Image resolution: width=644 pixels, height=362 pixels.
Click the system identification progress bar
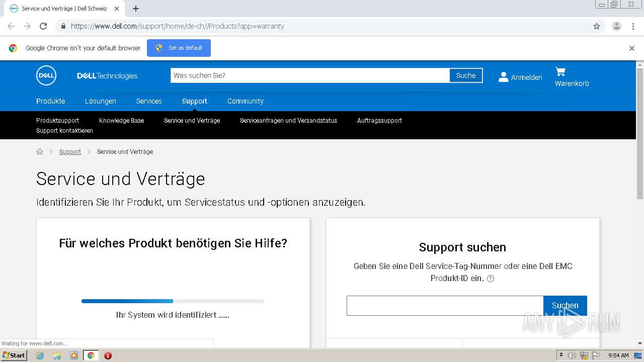[173, 301]
